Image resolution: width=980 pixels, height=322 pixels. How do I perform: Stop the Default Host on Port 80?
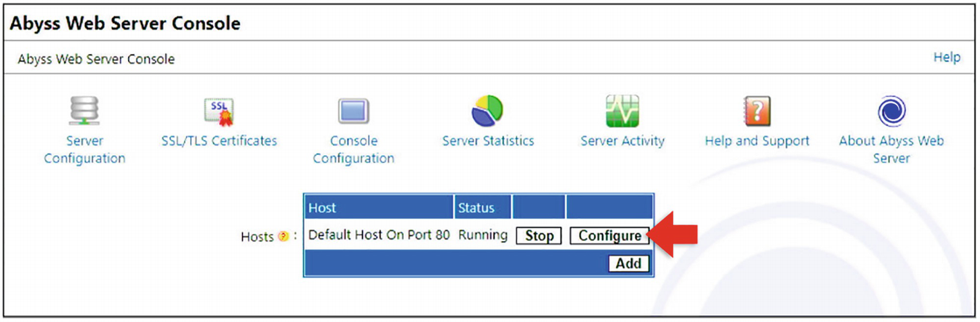[x=539, y=236]
